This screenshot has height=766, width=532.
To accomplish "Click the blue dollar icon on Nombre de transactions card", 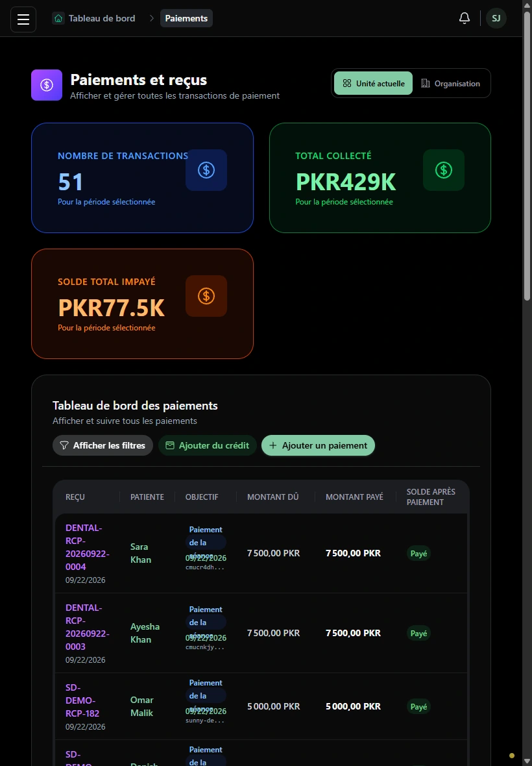I will point(206,170).
